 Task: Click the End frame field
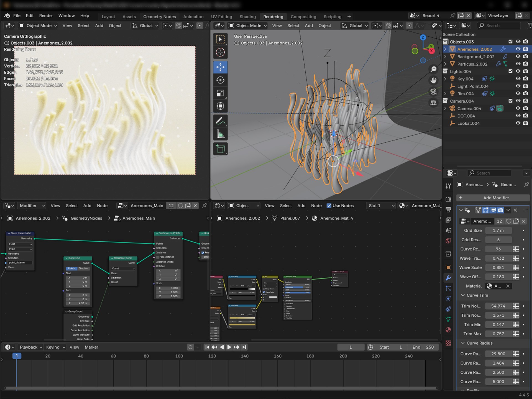coord(423,347)
